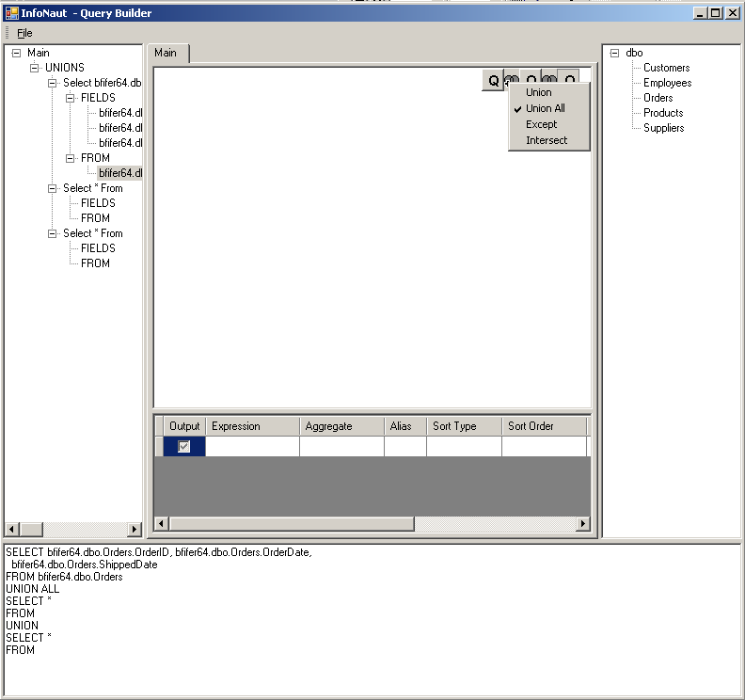The height and width of the screenshot is (700, 745).
Task: Collapse the first FIELDS node
Action: pyautogui.click(x=71, y=98)
